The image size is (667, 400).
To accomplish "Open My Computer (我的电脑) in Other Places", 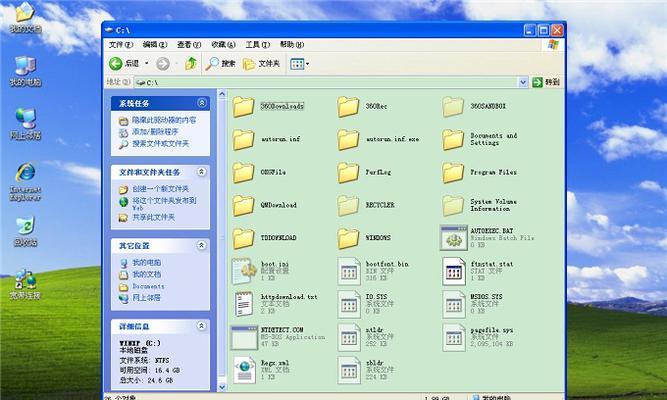I will pyautogui.click(x=146, y=263).
